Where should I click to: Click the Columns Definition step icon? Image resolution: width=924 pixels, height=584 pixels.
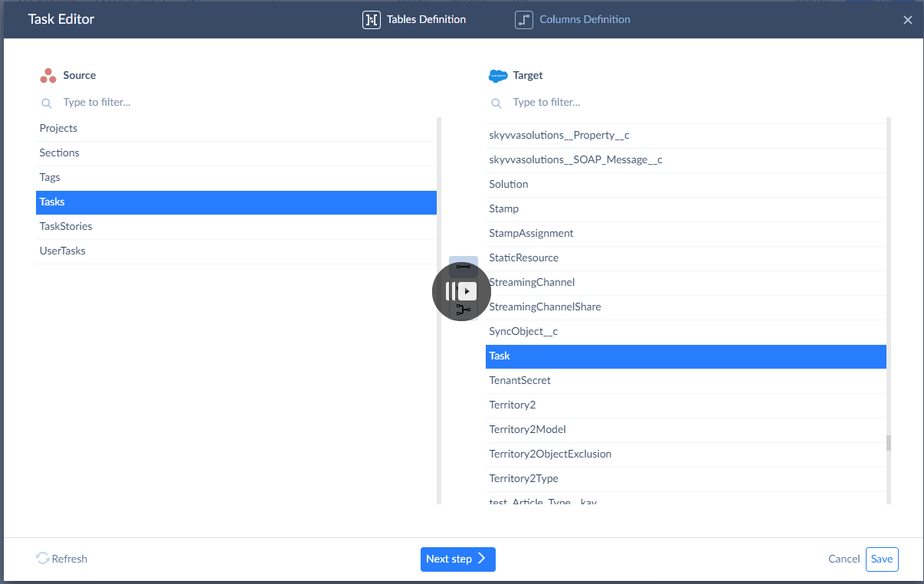(x=523, y=20)
